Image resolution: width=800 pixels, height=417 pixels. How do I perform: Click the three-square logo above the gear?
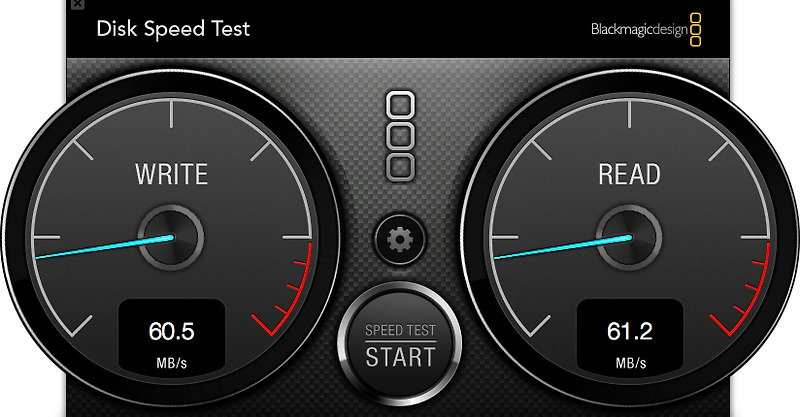tap(401, 136)
